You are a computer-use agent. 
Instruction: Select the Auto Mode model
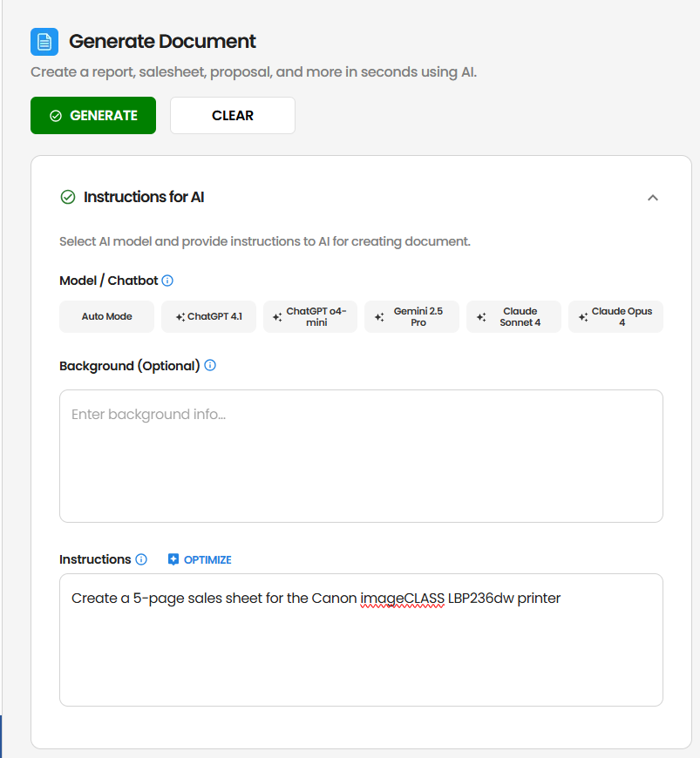106,317
